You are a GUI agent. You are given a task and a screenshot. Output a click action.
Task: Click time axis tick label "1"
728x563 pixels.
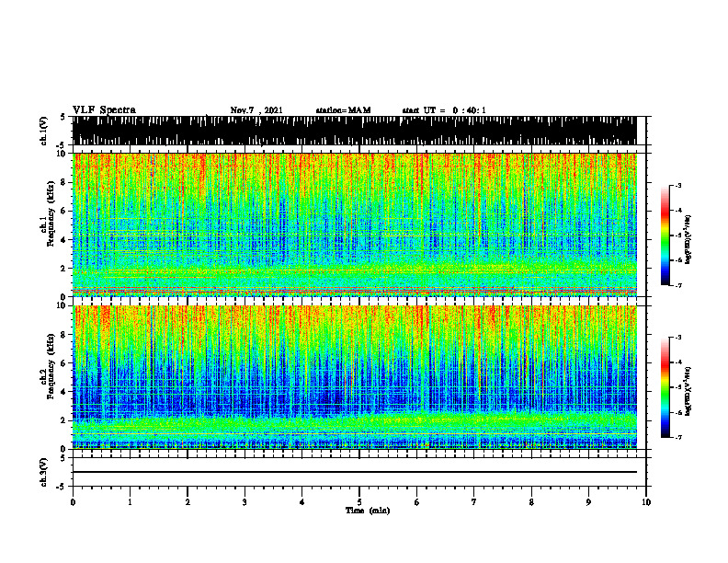coord(130,502)
